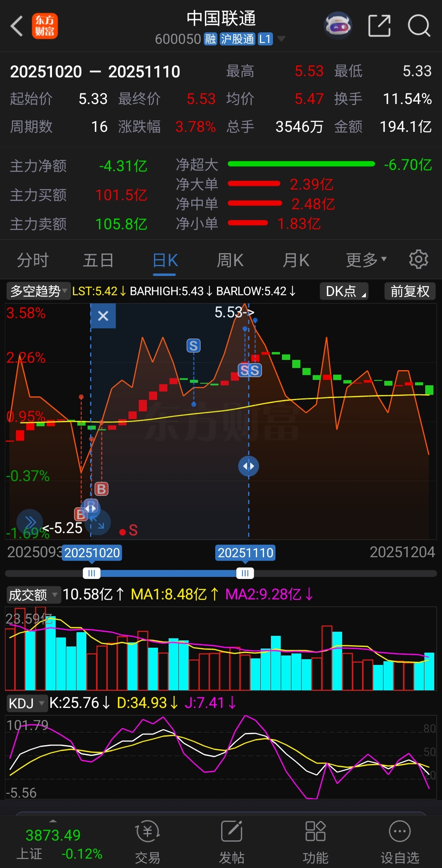This screenshot has width=442, height=868.
Task: Tap 主力卖额 105.8亿 value
Action: tap(121, 224)
